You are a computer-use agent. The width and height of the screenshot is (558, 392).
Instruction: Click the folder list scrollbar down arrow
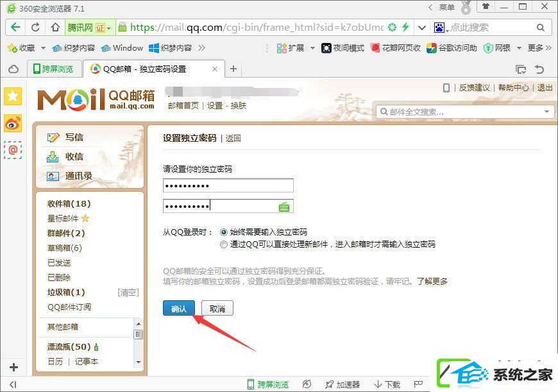[139, 362]
